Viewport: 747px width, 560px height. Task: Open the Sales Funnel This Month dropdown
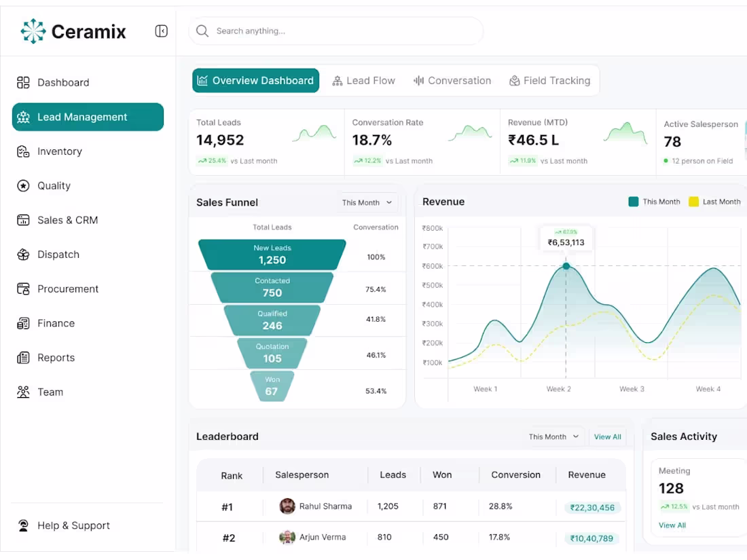(x=367, y=202)
